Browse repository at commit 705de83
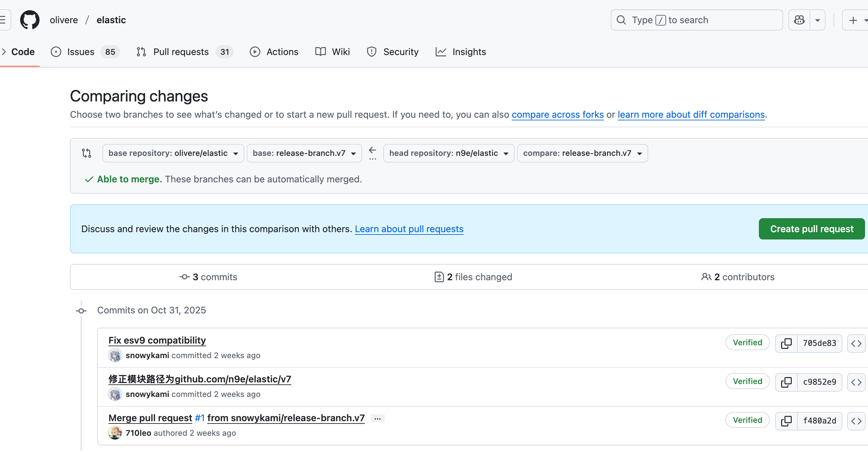Viewport: 868px width, 457px height. point(856,343)
